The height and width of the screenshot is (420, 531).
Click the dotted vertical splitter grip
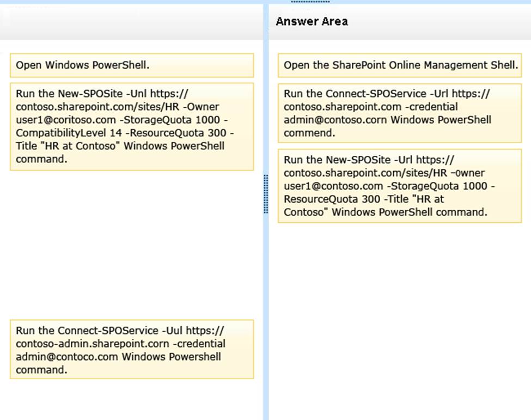(266, 194)
